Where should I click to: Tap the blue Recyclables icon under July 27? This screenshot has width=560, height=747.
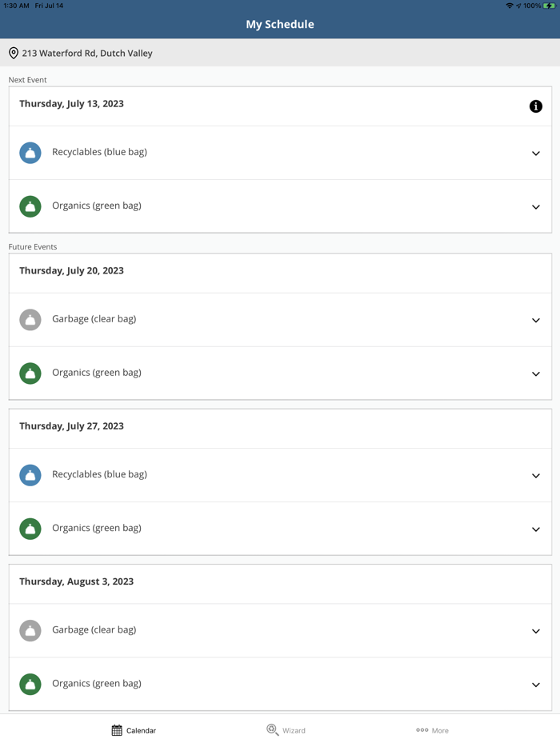coord(30,475)
